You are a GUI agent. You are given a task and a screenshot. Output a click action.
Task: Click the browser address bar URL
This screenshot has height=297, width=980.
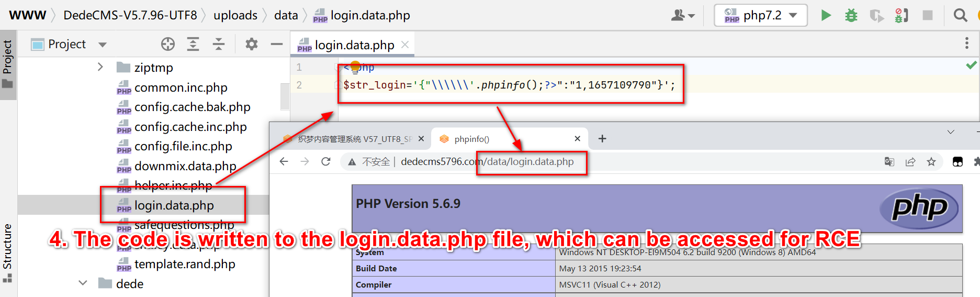point(487,162)
